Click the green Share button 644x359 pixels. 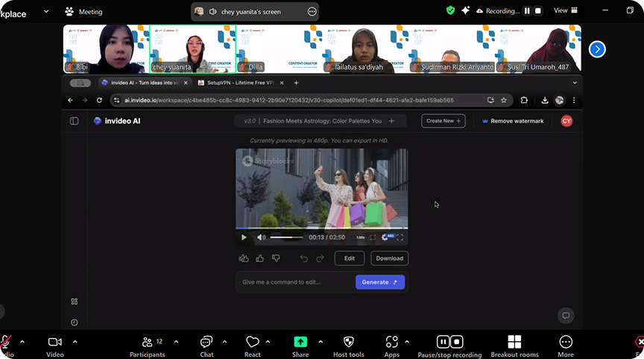pyautogui.click(x=300, y=346)
